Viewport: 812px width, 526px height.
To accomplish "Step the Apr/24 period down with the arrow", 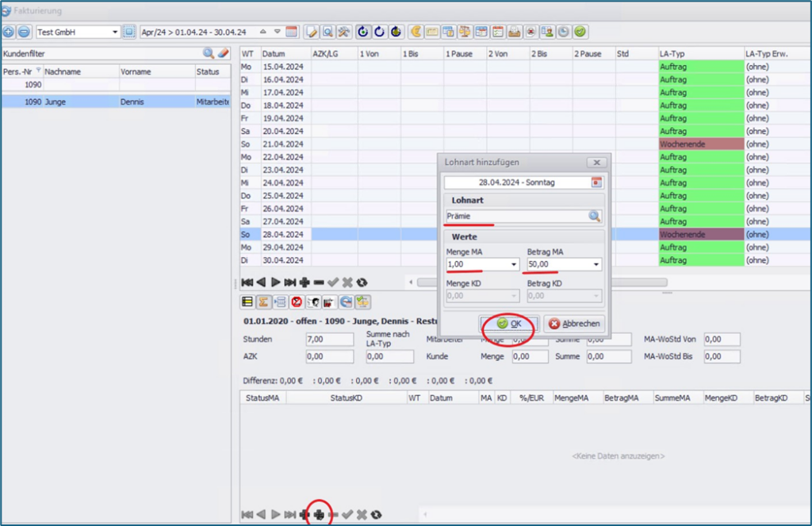I will pyautogui.click(x=278, y=32).
